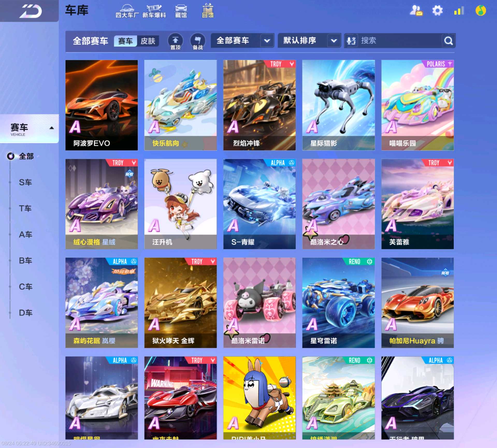The image size is (497, 448).
Task: Select the green car card with pagoda
Action: tap(338, 398)
